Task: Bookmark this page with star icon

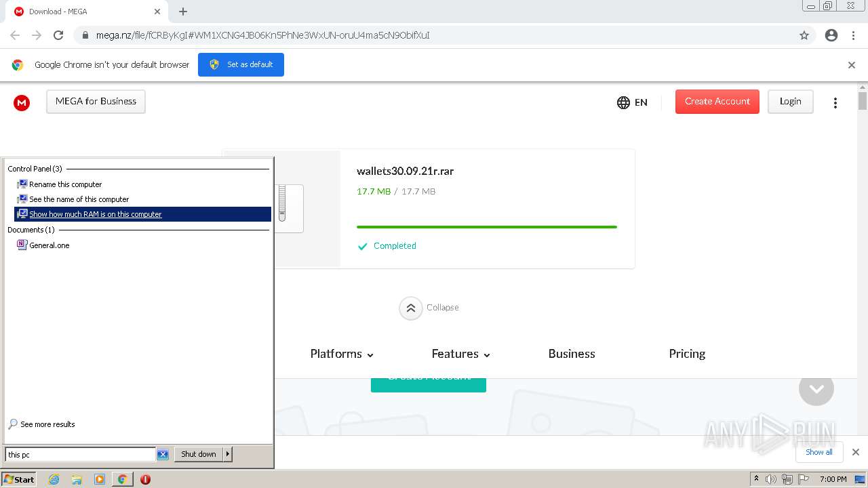Action: [x=804, y=35]
